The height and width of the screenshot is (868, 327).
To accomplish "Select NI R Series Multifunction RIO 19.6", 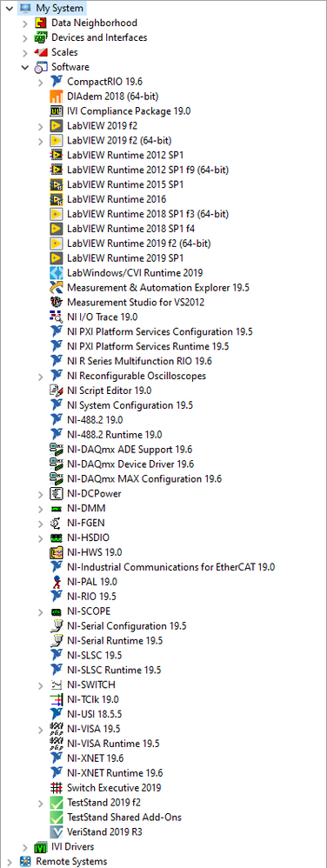I will pos(139,361).
